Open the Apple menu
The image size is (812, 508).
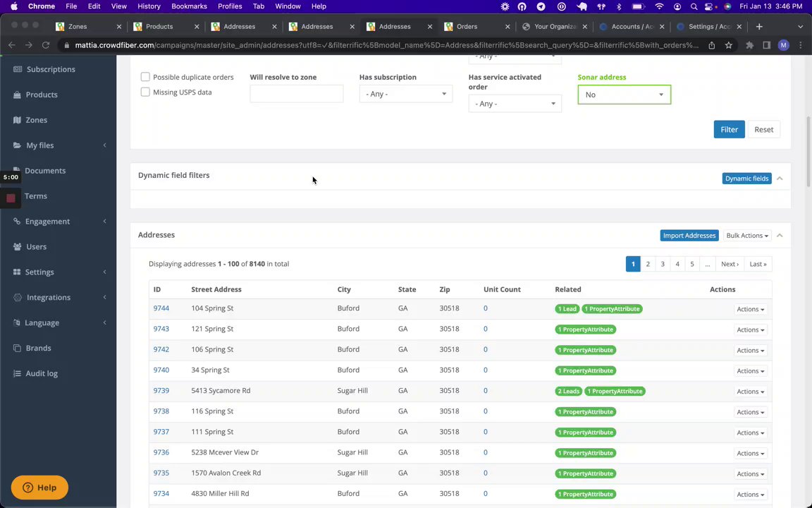coord(14,6)
